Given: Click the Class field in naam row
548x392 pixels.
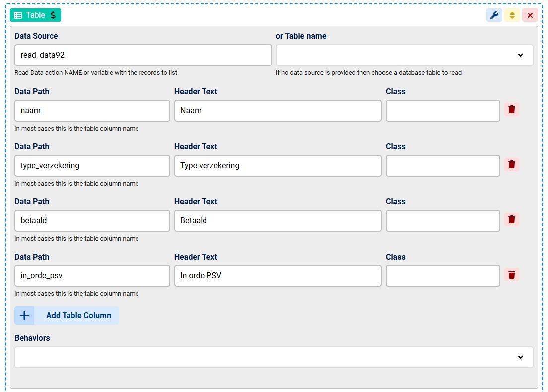Looking at the screenshot, I should coord(442,111).
